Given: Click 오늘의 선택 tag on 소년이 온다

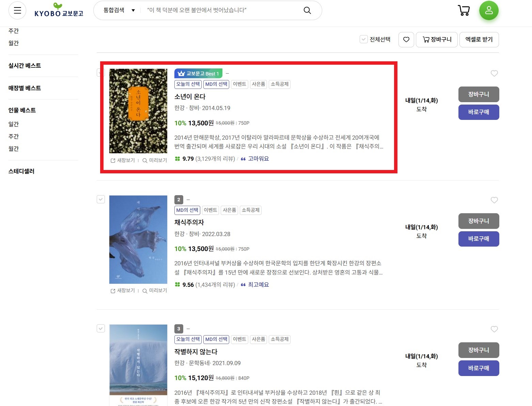Looking at the screenshot, I should click(188, 84).
